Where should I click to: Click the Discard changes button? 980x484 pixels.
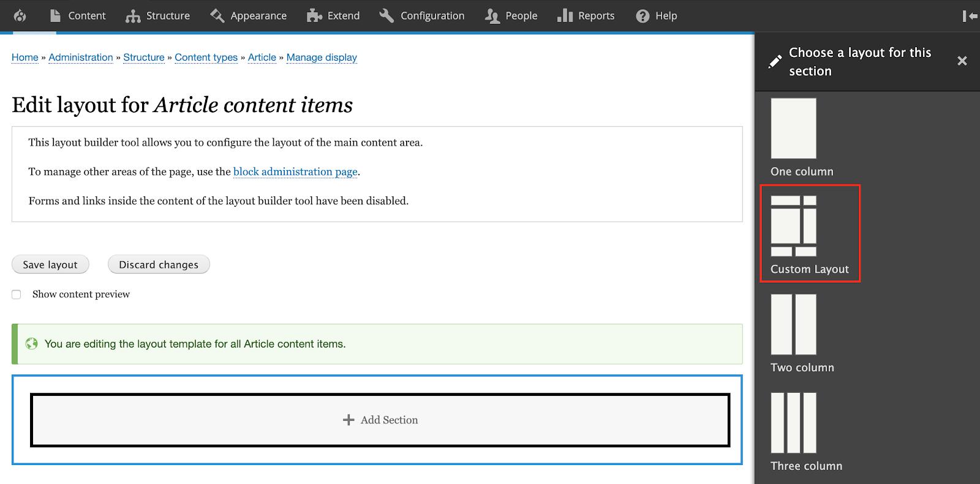coord(159,264)
